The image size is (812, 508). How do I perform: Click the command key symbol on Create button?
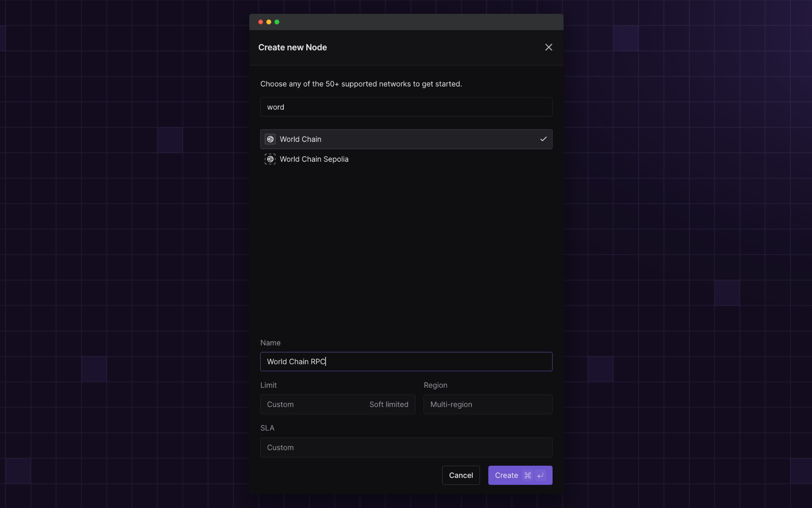[527, 475]
